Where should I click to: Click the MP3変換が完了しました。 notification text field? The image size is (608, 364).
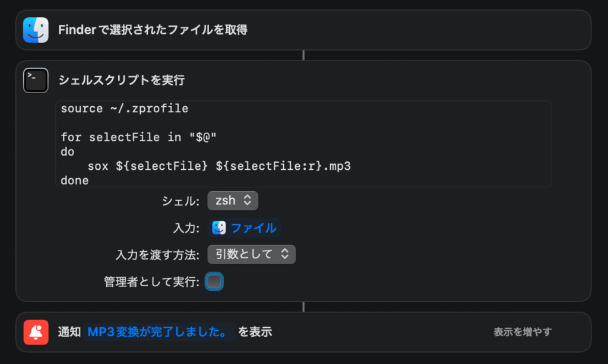click(x=159, y=332)
